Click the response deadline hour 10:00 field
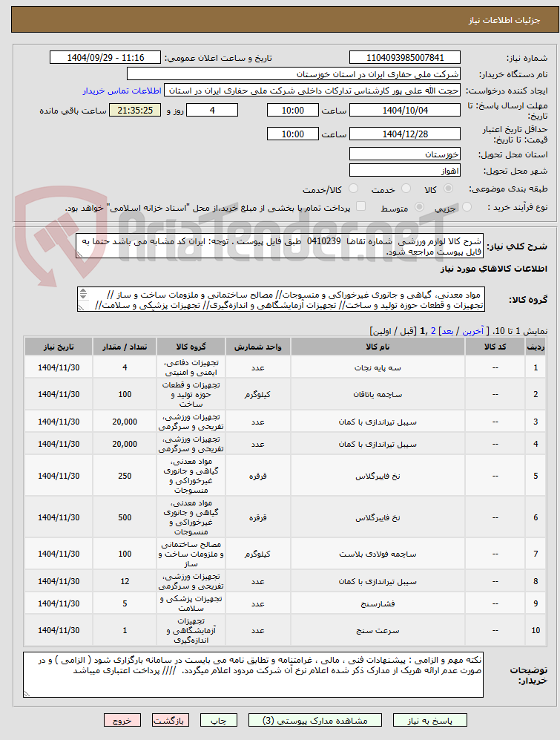Image resolution: width=560 pixels, height=740 pixels. pyautogui.click(x=292, y=110)
